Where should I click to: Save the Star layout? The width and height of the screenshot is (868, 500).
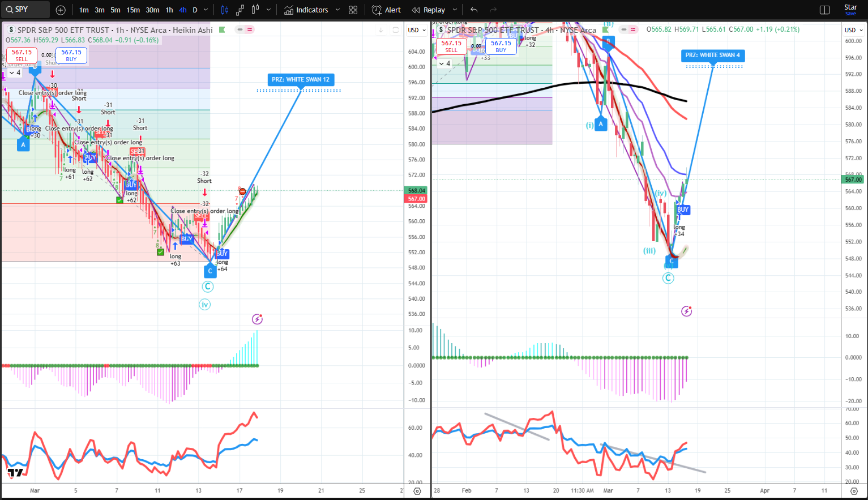850,10
